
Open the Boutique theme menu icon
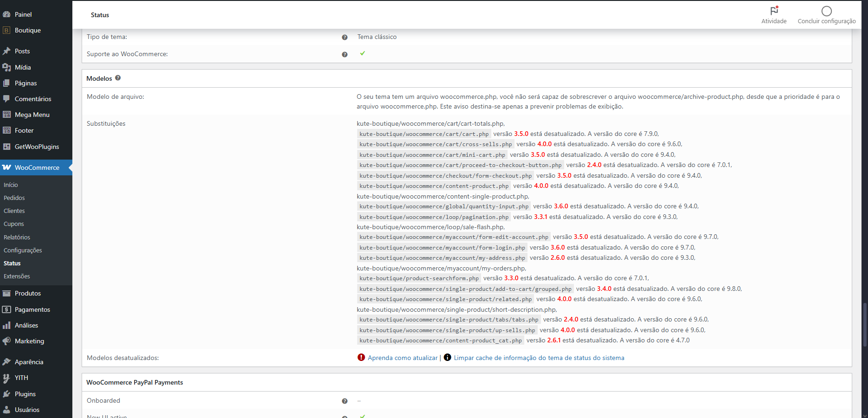[6, 30]
